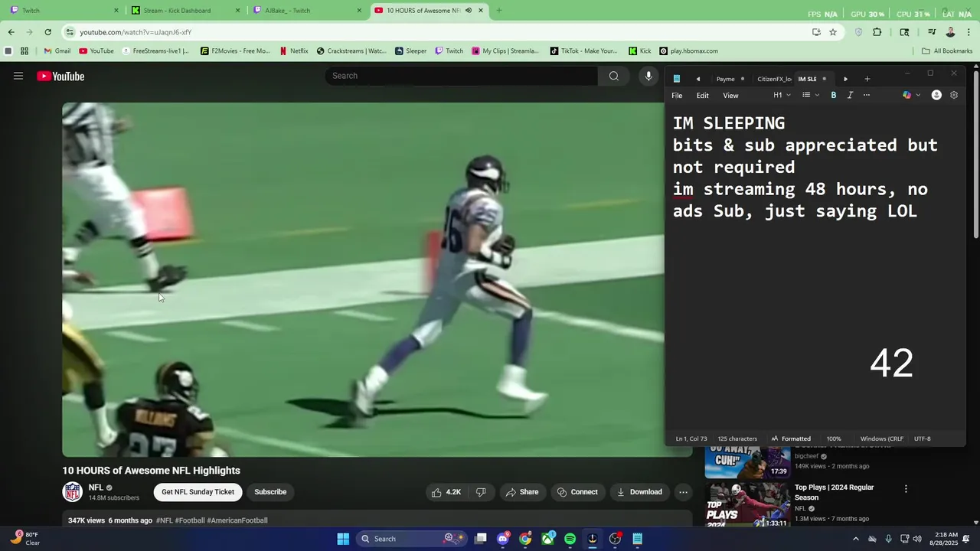Open Top Plays 2024 Regular Season thumbnail

pyautogui.click(x=747, y=505)
